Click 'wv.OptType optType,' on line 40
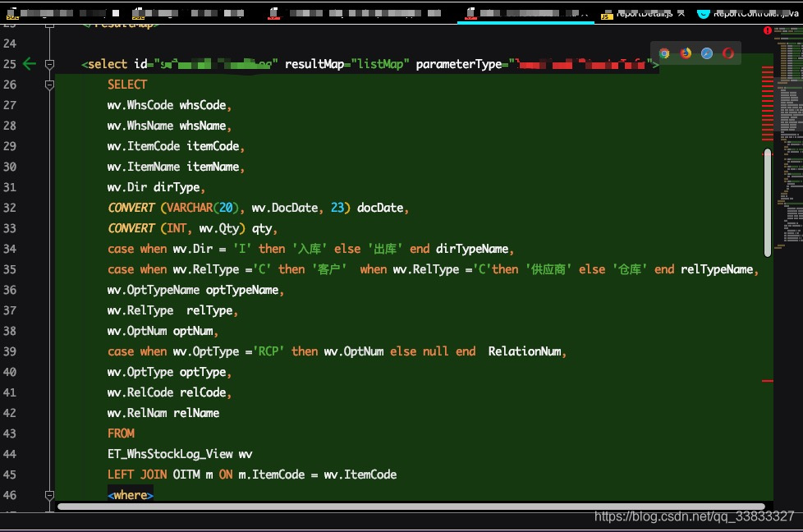Screen dimensions: 803x532 point(169,372)
